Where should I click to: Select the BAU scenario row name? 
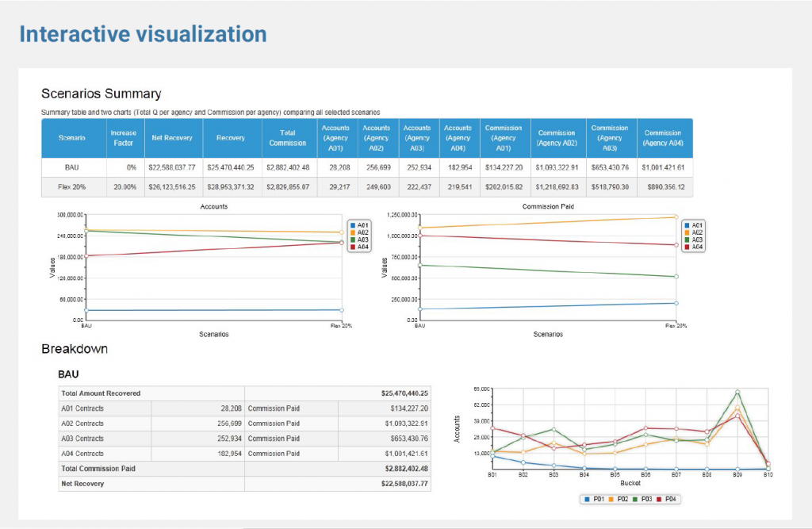pyautogui.click(x=72, y=167)
